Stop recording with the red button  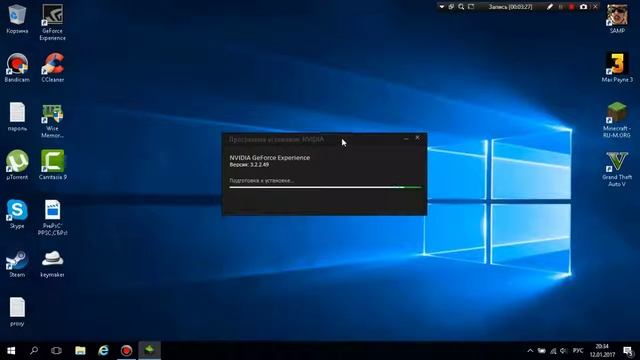pos(571,7)
